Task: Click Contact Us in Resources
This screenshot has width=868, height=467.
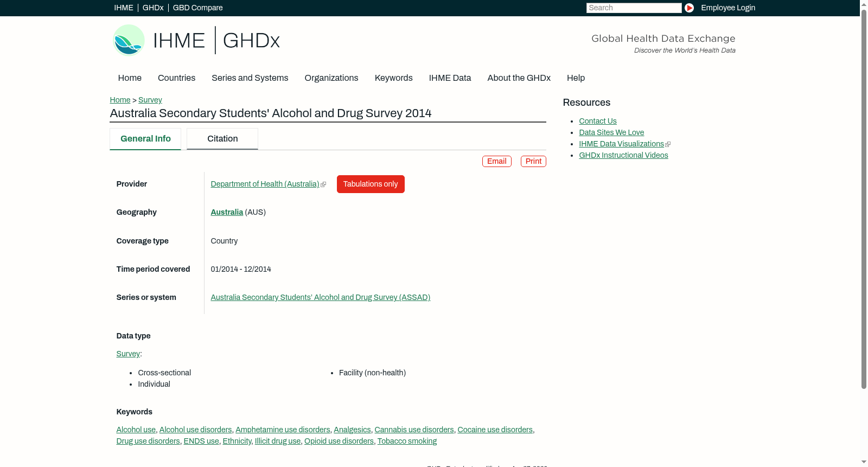Action: tap(598, 121)
